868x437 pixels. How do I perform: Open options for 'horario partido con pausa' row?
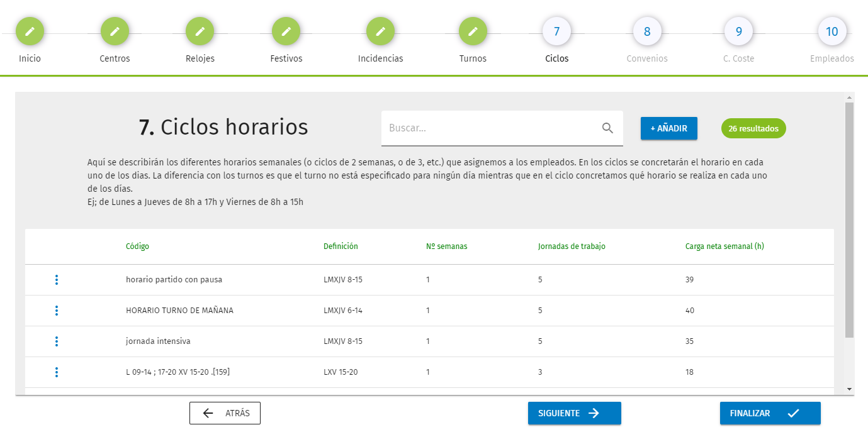57,280
